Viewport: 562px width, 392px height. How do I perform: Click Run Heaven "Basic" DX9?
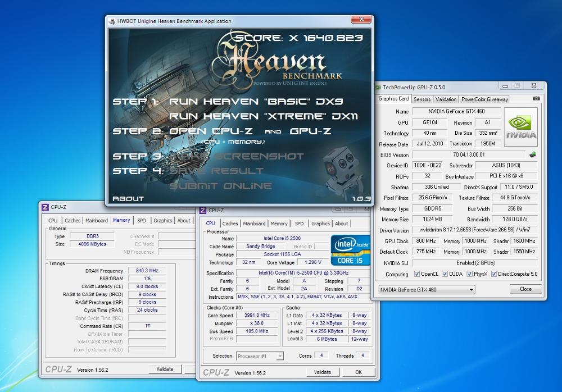256,102
